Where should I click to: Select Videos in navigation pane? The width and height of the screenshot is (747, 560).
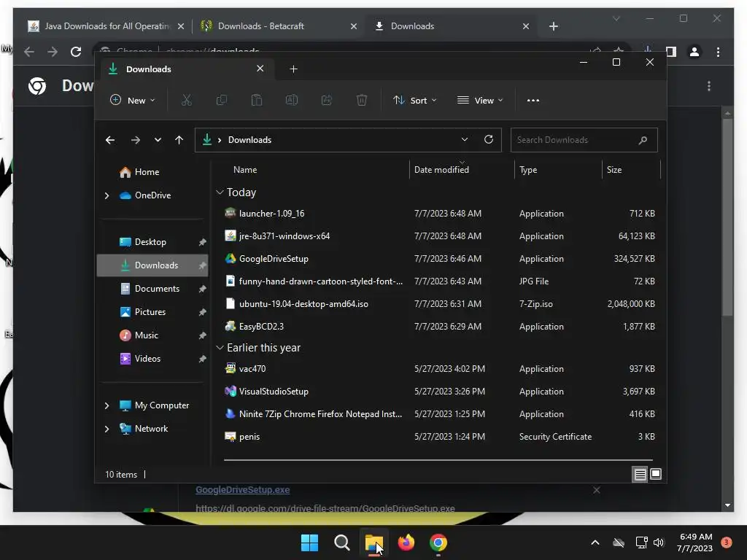tap(147, 359)
